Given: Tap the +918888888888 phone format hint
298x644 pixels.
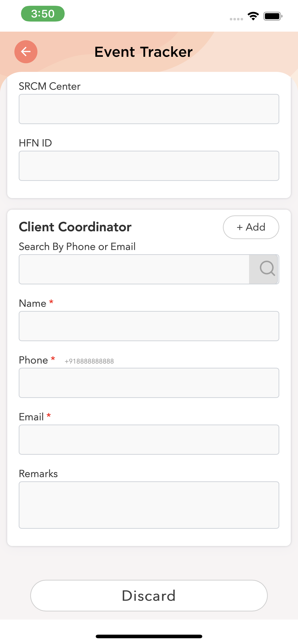Looking at the screenshot, I should [89, 361].
